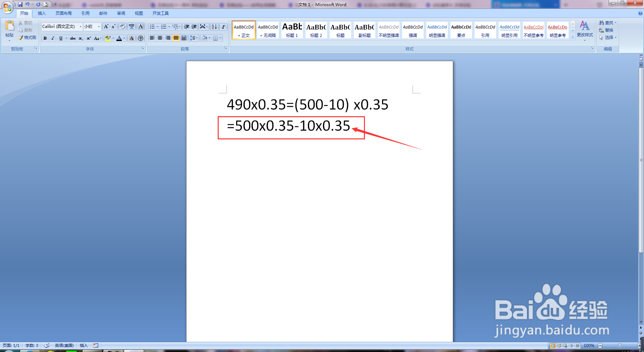Image resolution: width=644 pixels, height=352 pixels.
Task: Open line spacing dropdown
Action: pos(194,38)
